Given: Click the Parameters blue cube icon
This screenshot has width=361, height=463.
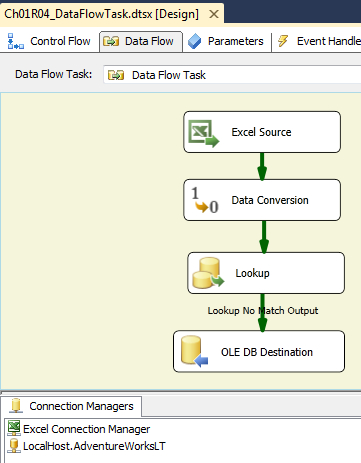Looking at the screenshot, I should point(194,41).
